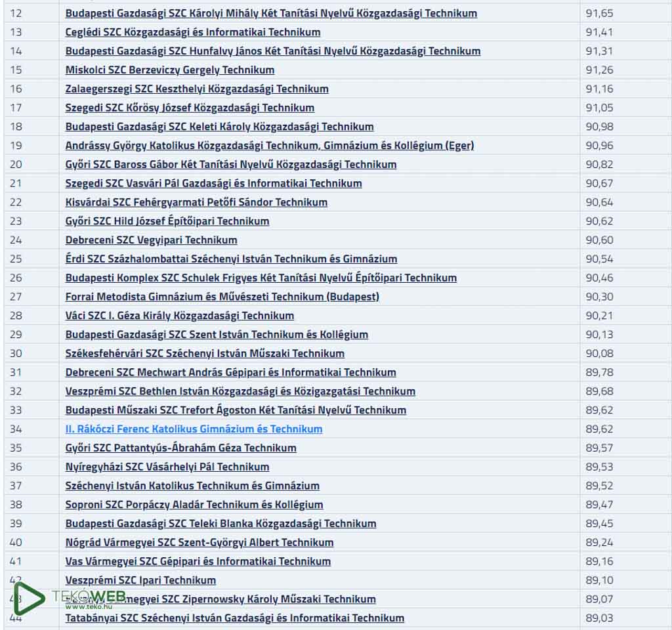
Task: Open Tatabányai SZC Széchenyi István Gazdasági Technikum
Action: (x=234, y=617)
